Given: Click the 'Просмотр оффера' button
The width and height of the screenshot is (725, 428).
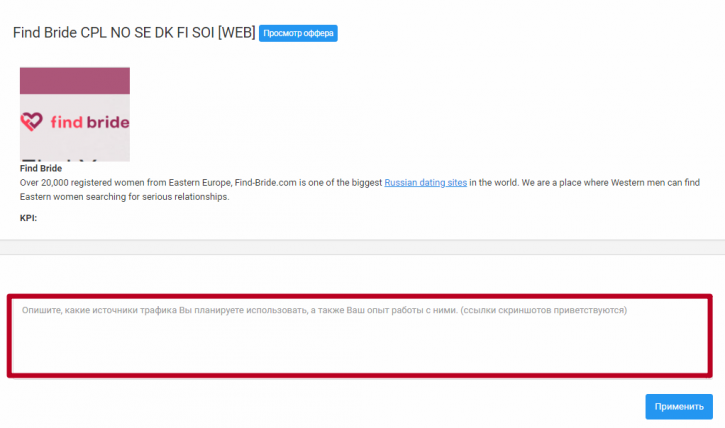Looking at the screenshot, I should click(x=298, y=33).
